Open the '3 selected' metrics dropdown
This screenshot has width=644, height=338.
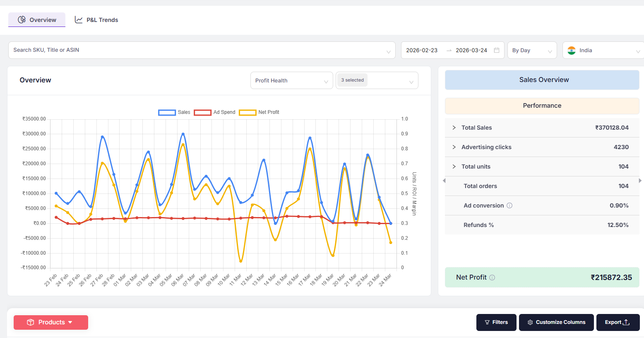(x=376, y=80)
